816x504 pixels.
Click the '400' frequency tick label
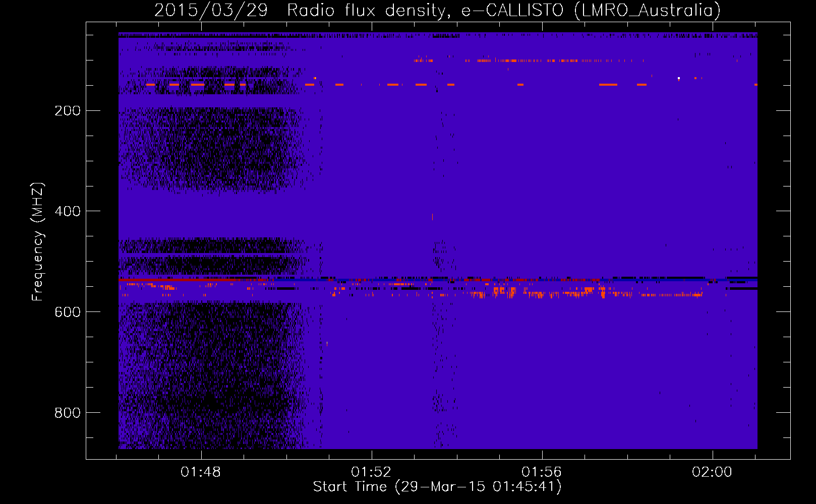pos(68,212)
